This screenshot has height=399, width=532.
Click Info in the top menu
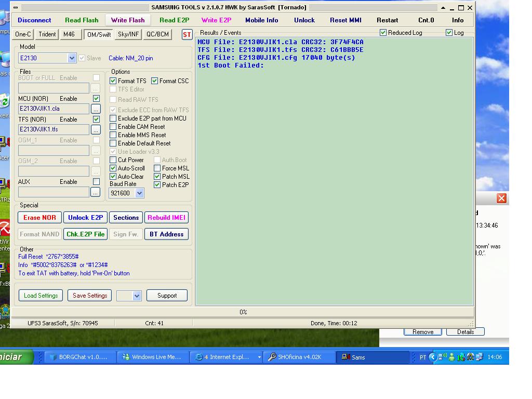point(458,20)
